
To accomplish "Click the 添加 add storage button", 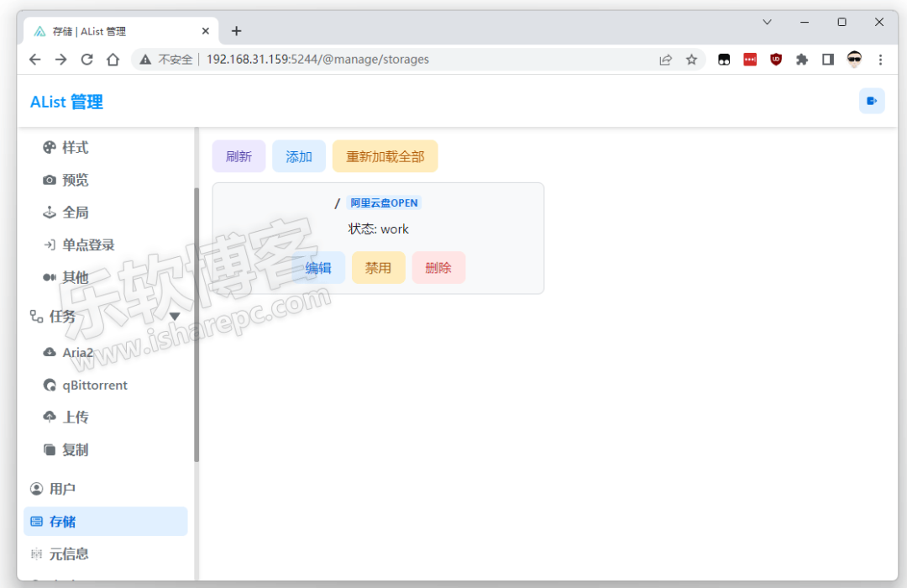I will coord(299,156).
